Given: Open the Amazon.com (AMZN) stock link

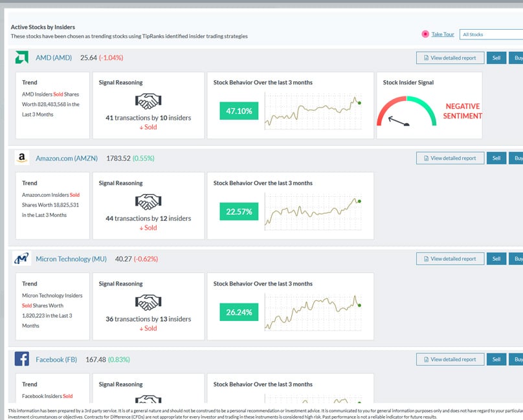Looking at the screenshot, I should (x=67, y=158).
